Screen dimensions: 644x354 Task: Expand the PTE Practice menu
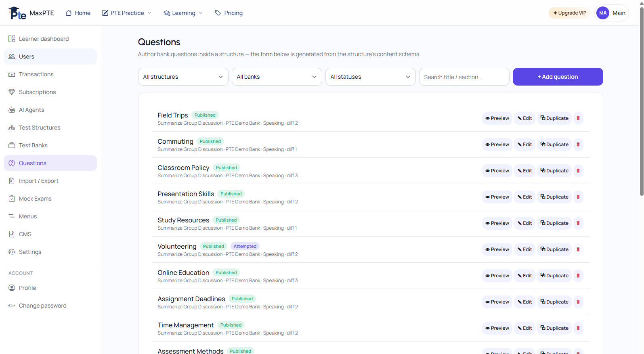[127, 13]
